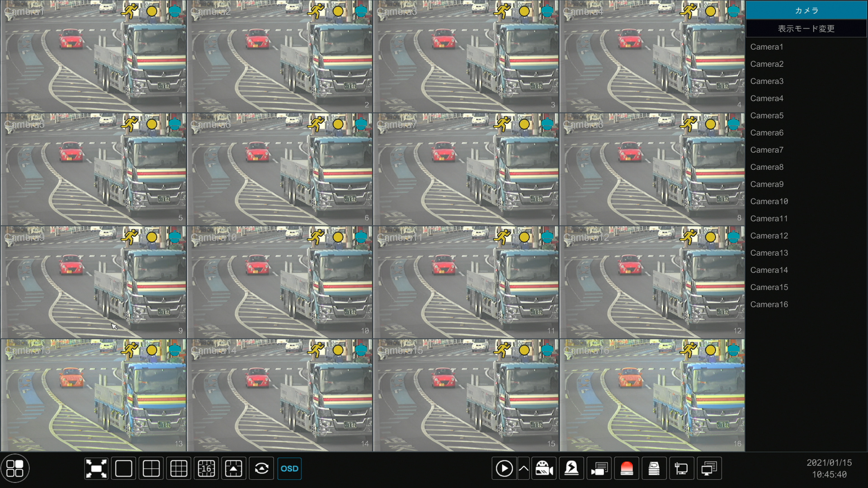868x488 pixels.
Task: Select Camera7 in the camera list
Action: (x=807, y=150)
